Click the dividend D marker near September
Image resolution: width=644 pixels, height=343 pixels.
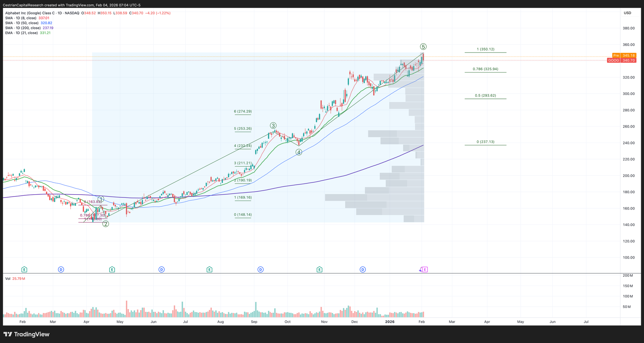tap(260, 270)
